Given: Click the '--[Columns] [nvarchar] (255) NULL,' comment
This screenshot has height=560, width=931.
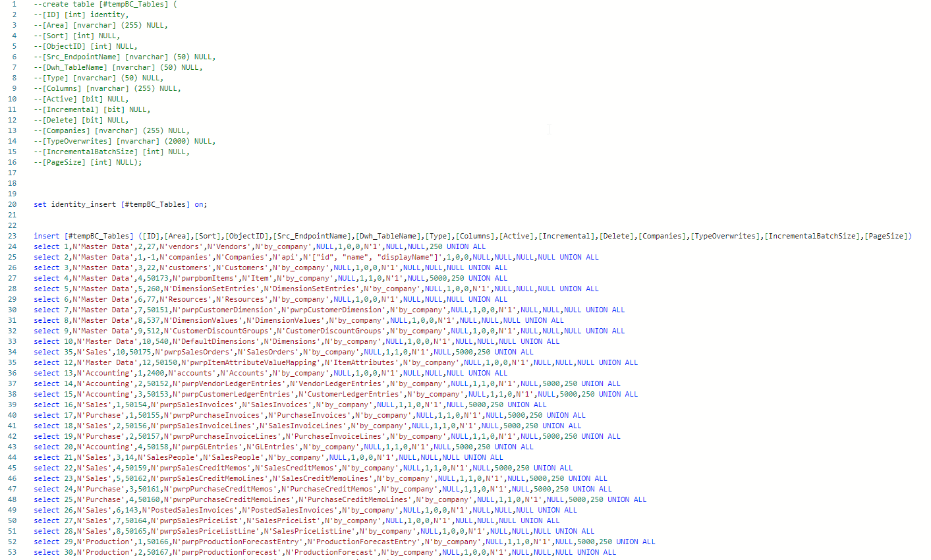Looking at the screenshot, I should pos(107,88).
